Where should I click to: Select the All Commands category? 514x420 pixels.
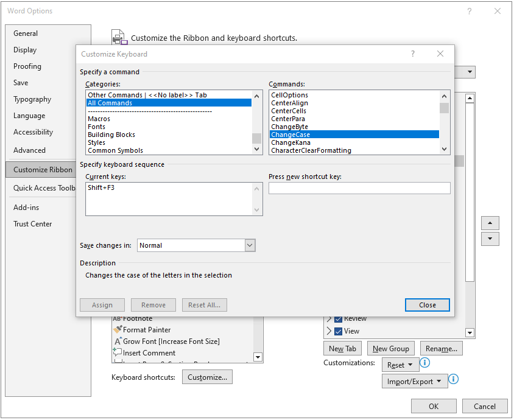(x=169, y=103)
